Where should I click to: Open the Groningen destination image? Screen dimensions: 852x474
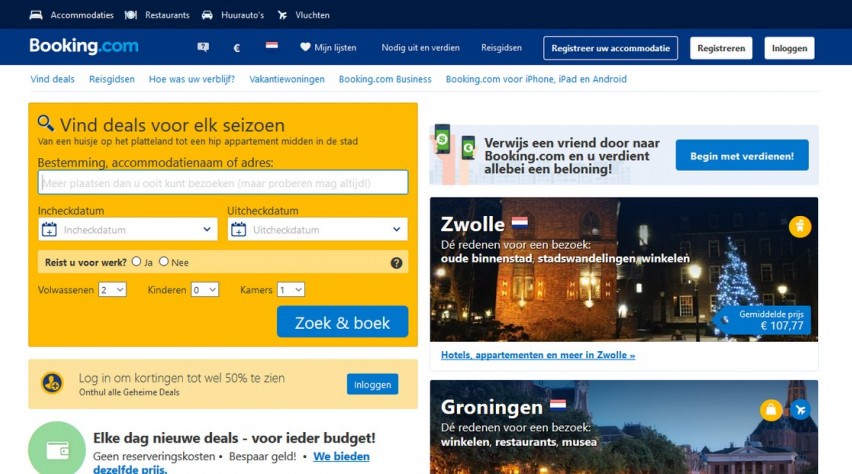pos(624,427)
